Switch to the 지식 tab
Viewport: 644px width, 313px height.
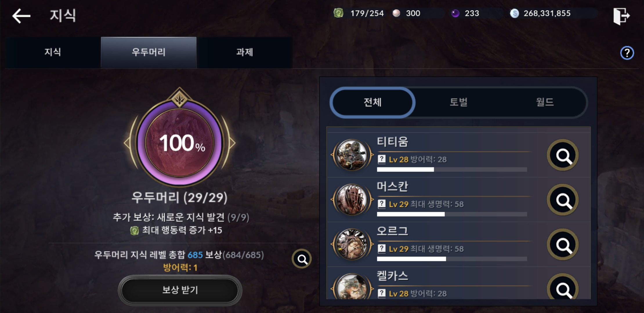coord(53,52)
